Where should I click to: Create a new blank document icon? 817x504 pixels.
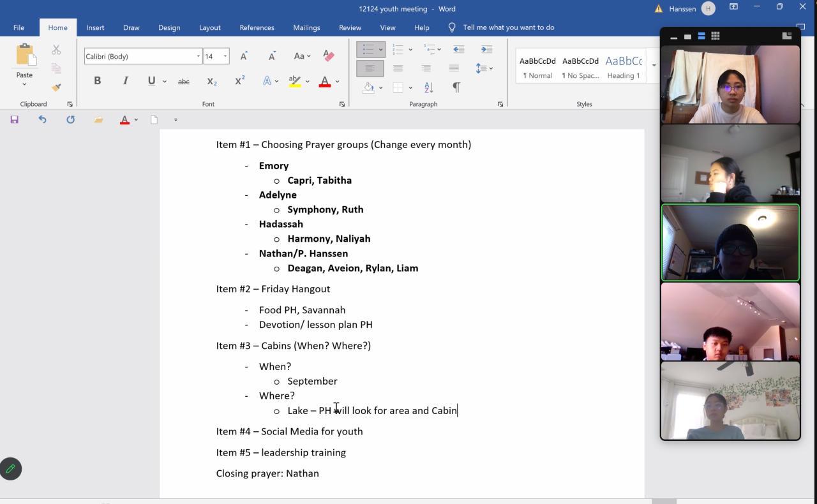(x=154, y=119)
